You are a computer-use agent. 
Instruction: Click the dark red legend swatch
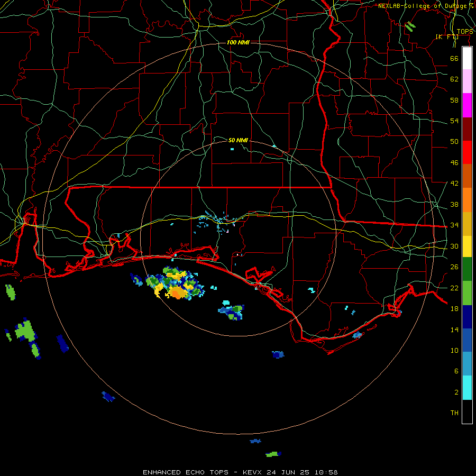click(x=467, y=129)
